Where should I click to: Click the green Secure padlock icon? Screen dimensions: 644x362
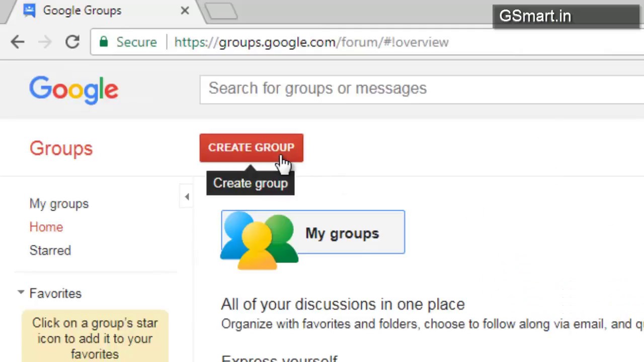coord(104,42)
